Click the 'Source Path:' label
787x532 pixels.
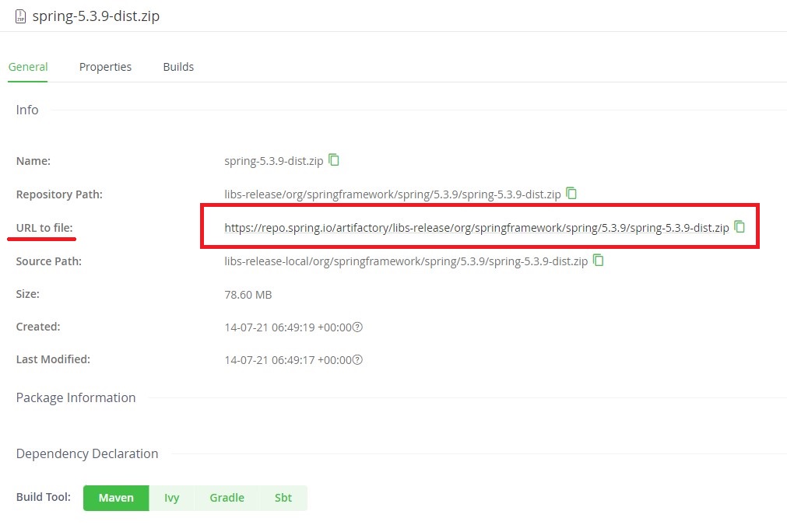[49, 261]
